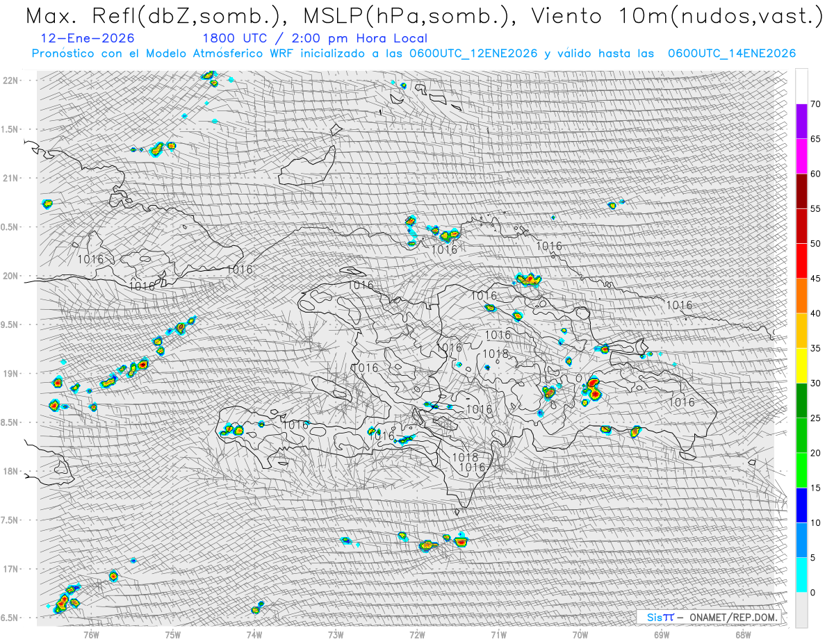
Task: Click the chart title 'Max. Refl(dbZ,somb.)'
Action: [x=156, y=16]
